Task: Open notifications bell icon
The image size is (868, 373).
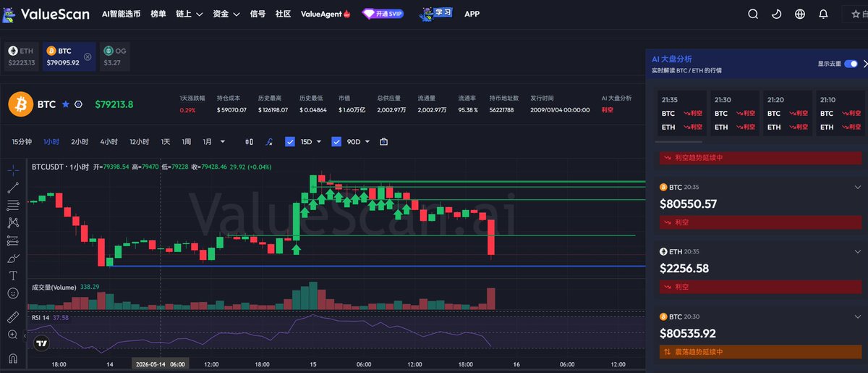Action: click(x=823, y=14)
